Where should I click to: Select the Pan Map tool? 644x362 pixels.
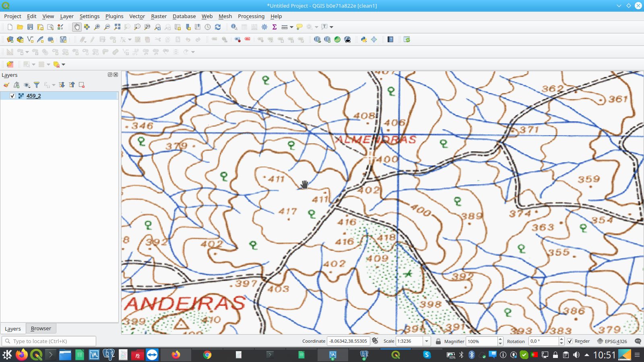[76, 27]
